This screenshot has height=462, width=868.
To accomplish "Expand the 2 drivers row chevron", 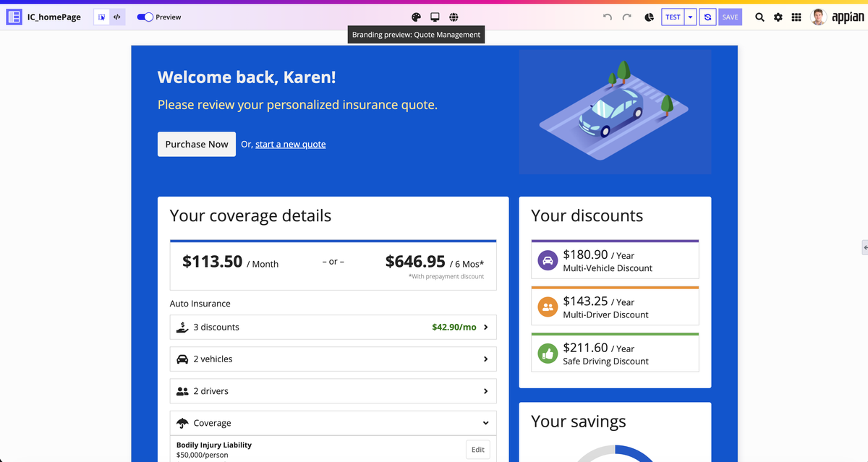I will click(485, 391).
